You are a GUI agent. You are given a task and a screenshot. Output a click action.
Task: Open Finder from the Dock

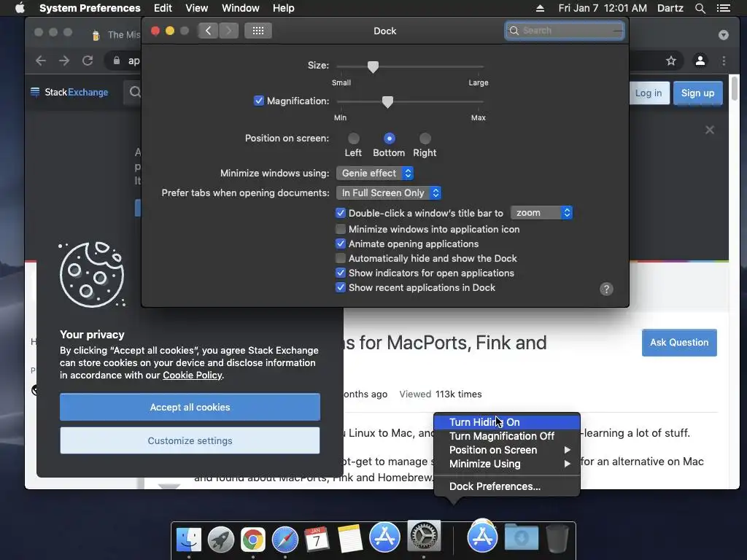189,539
